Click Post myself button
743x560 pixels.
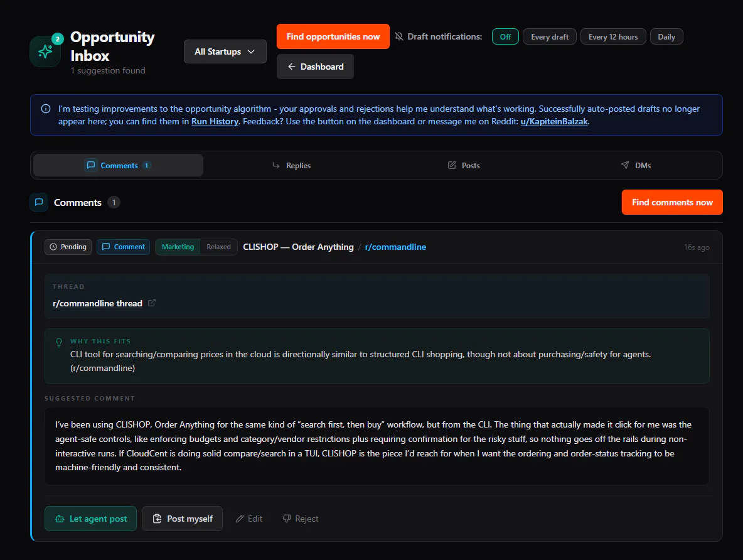point(182,519)
